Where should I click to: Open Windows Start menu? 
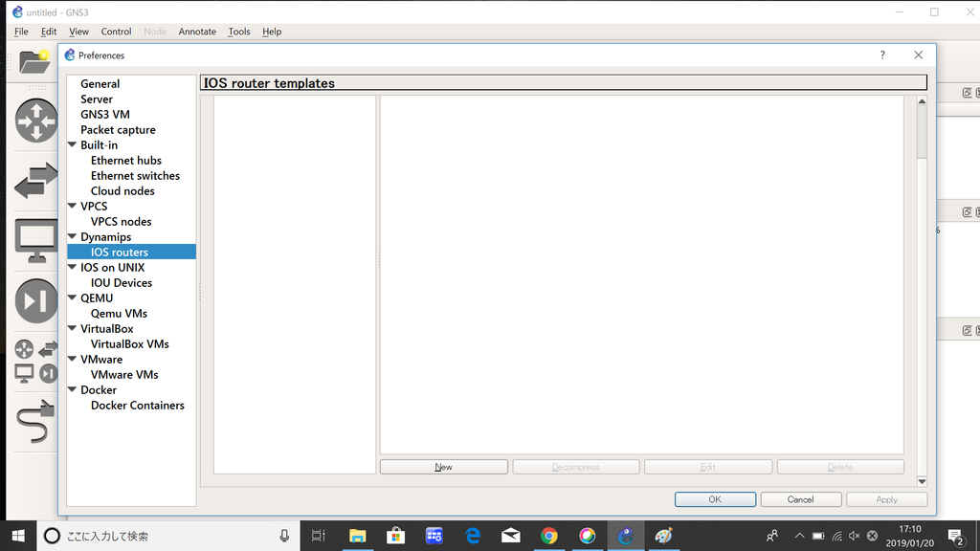(x=18, y=536)
